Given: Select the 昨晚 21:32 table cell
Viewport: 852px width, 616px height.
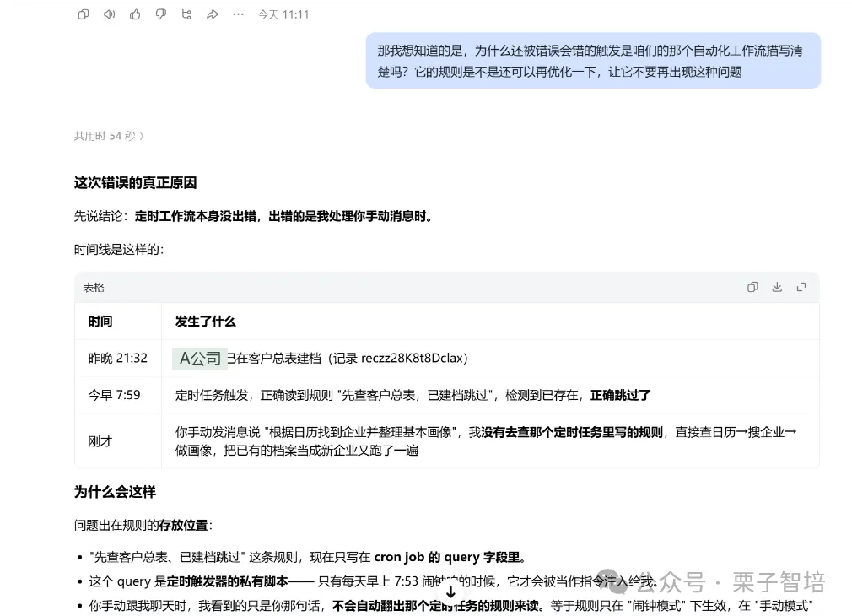Looking at the screenshot, I should (118, 358).
